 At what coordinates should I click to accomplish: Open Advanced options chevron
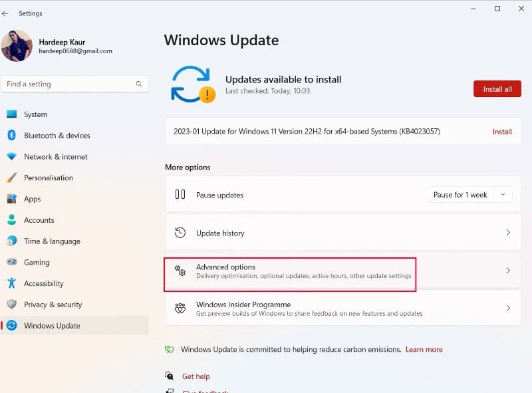tap(508, 271)
